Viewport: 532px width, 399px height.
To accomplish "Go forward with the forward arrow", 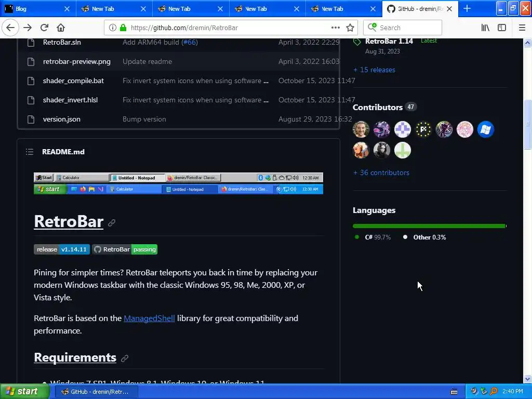I will pos(28,28).
